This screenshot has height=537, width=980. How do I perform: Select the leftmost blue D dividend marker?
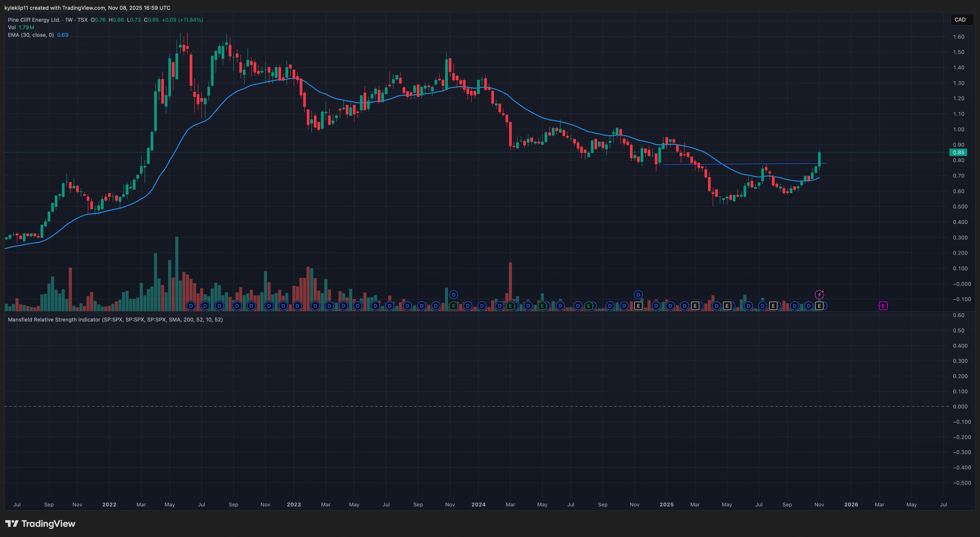tap(191, 306)
